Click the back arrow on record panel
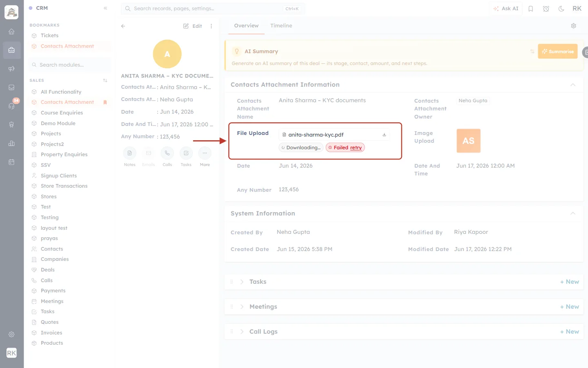 pyautogui.click(x=123, y=26)
